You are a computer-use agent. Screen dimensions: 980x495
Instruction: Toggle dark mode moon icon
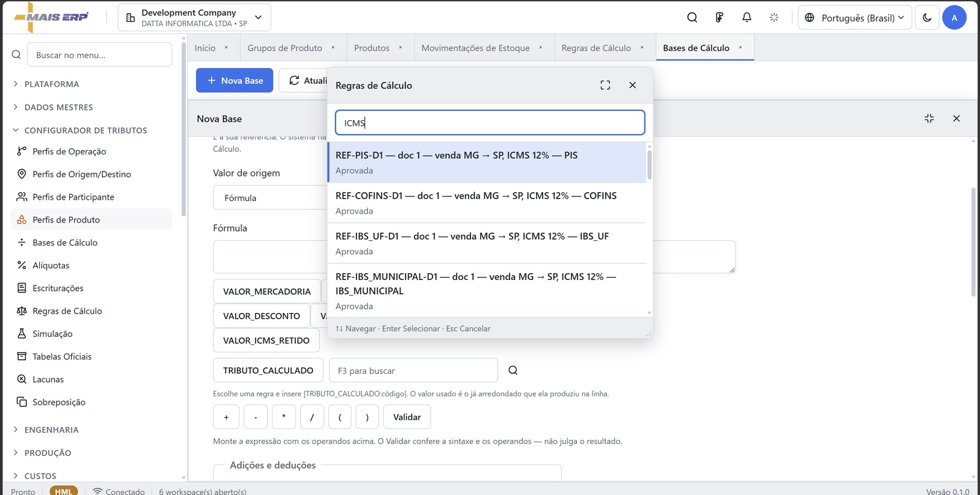click(x=927, y=18)
